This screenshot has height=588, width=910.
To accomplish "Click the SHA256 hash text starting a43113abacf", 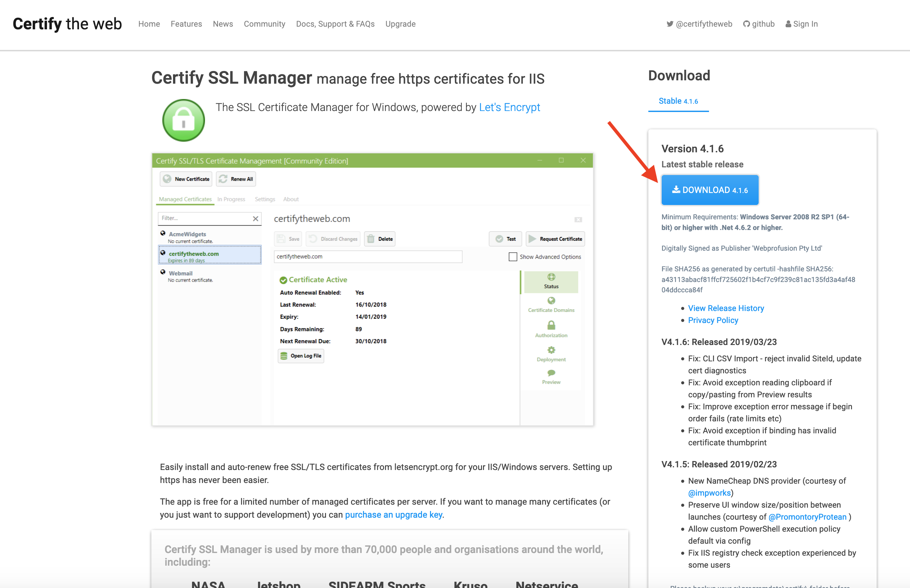I will tap(758, 284).
